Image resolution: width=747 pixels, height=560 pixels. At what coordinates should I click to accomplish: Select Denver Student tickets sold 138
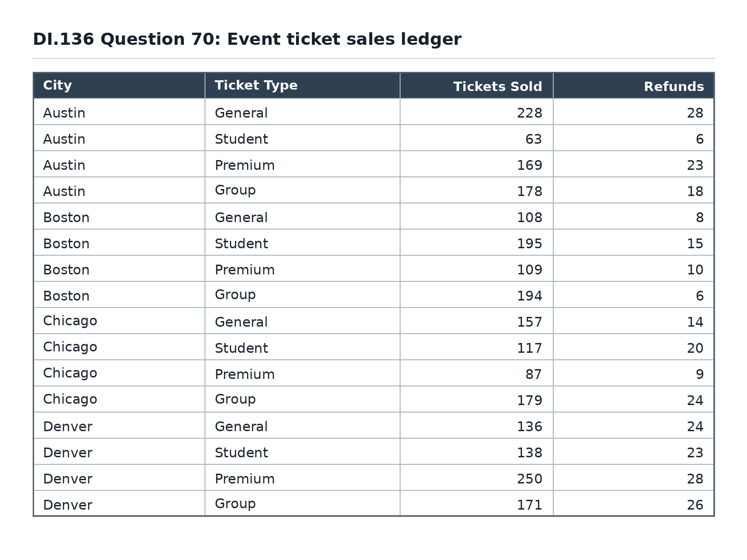(477, 451)
